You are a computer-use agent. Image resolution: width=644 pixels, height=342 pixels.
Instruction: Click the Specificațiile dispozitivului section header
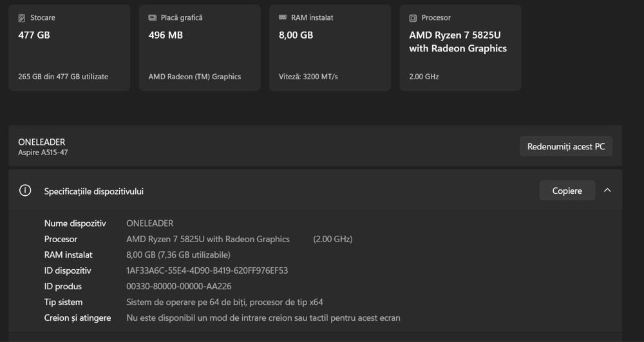[x=94, y=191]
